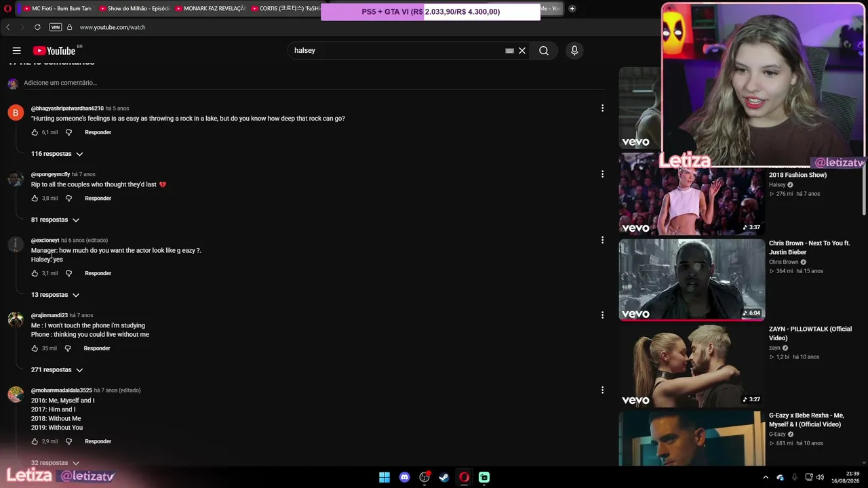Screen dimensions: 868x488
Task: Reply to spongeymcfly with Responder
Action: (98, 199)
